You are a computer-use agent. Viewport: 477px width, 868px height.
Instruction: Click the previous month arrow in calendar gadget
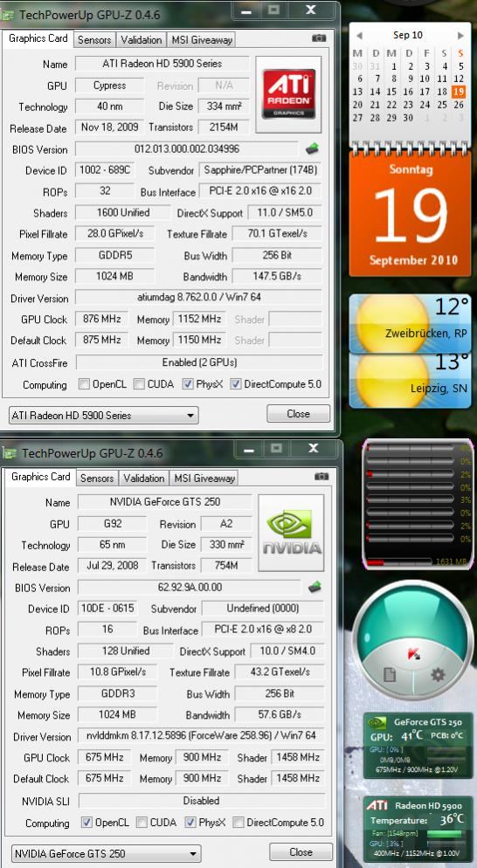[359, 36]
